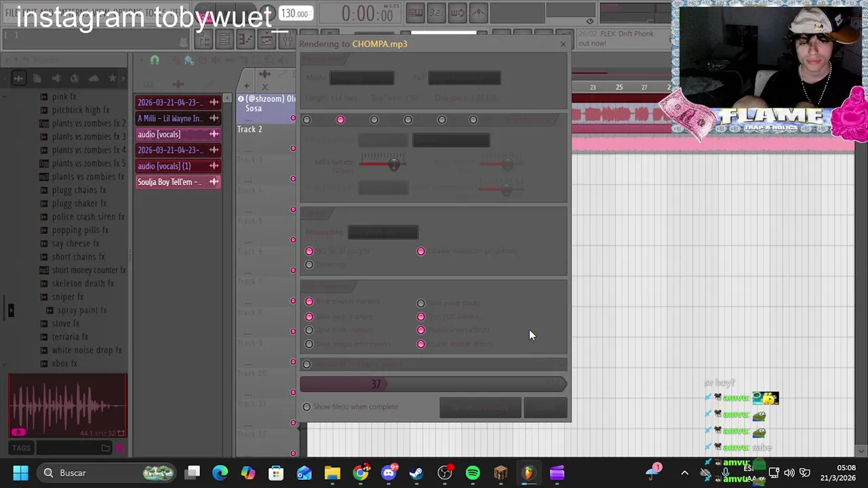The image size is (868, 488).
Task: Click waveform icon beside A Milli clip
Action: click(214, 118)
